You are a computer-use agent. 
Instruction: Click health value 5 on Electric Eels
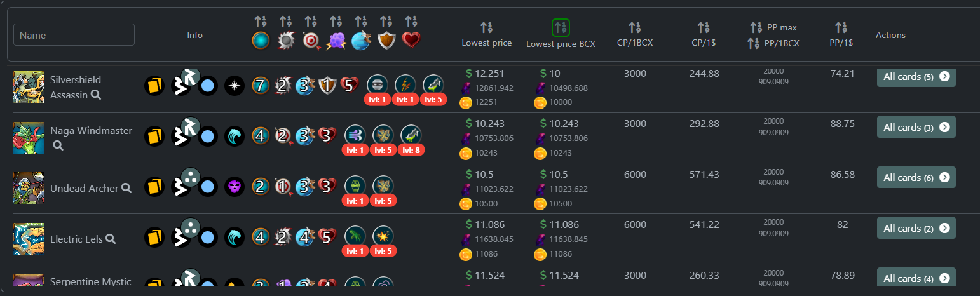327,238
